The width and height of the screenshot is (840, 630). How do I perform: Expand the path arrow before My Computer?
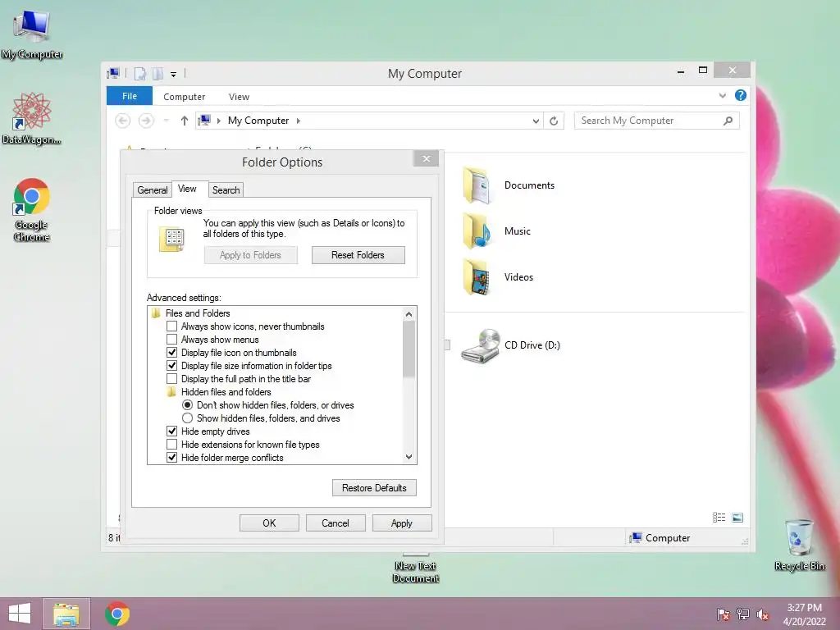click(218, 121)
